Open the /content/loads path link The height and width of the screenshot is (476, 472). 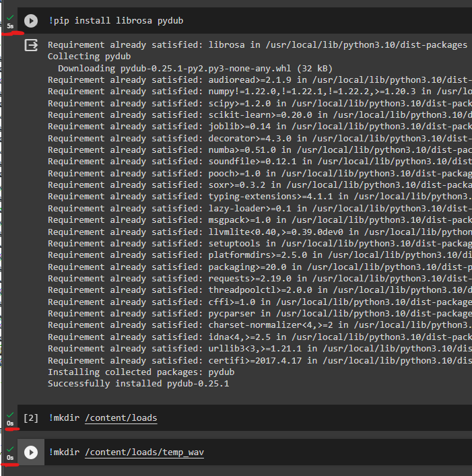[x=121, y=418]
